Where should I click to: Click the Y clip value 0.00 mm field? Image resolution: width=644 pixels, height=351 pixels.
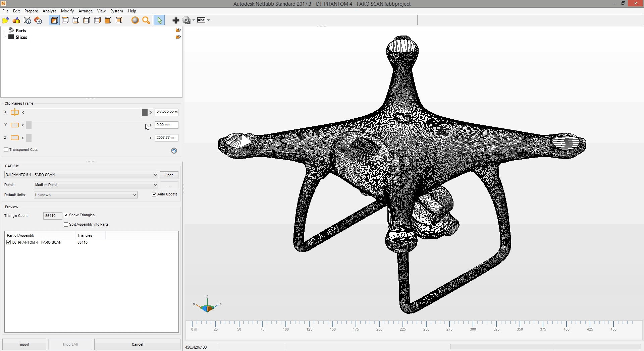166,125
